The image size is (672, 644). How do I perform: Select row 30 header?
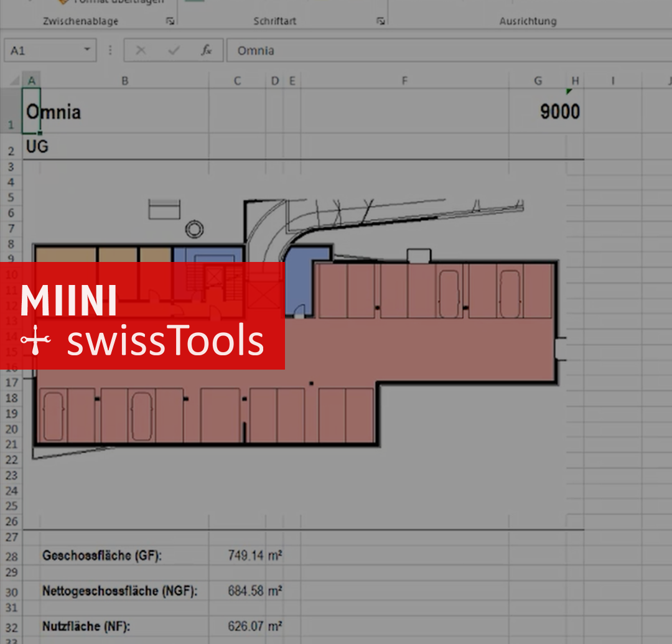pos(11,592)
